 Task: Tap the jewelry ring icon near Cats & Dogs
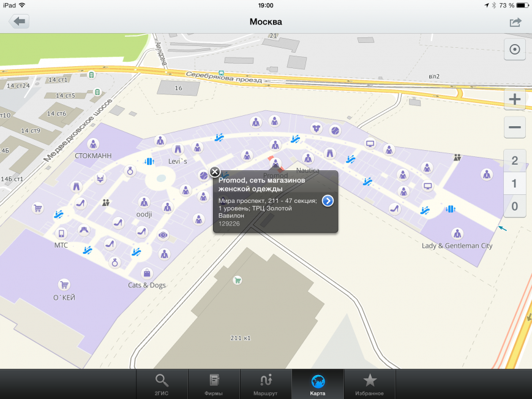(114, 262)
